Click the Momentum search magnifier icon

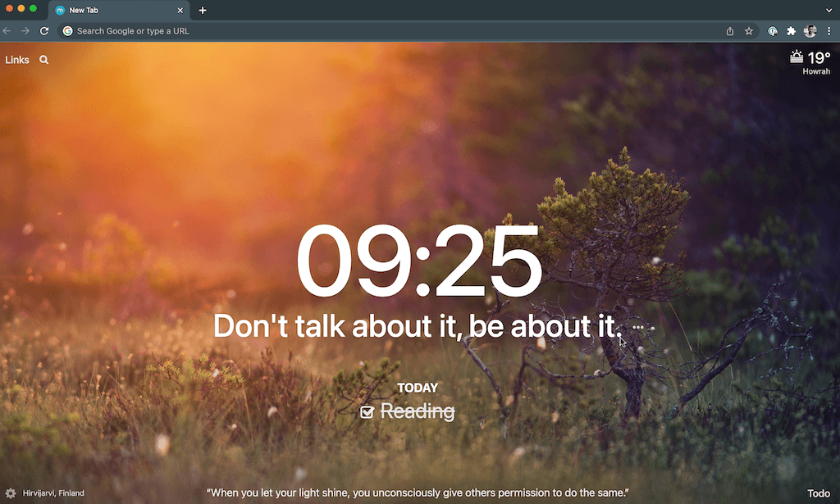coord(44,60)
